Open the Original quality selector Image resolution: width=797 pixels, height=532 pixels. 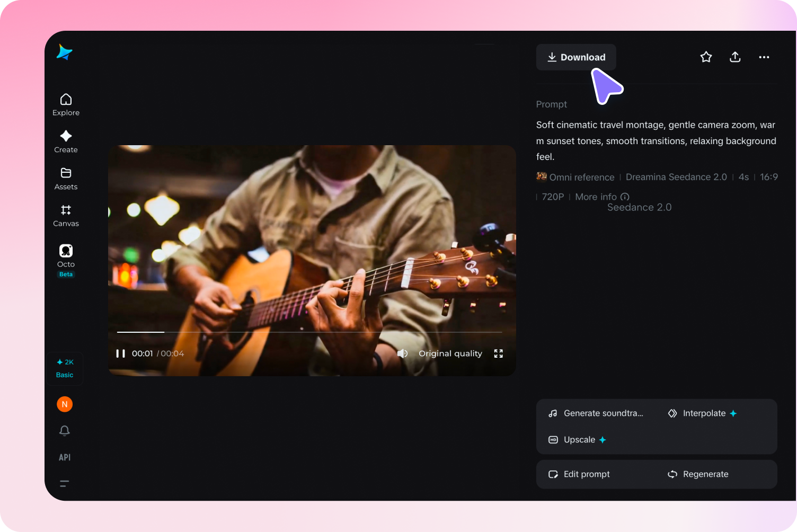click(450, 353)
